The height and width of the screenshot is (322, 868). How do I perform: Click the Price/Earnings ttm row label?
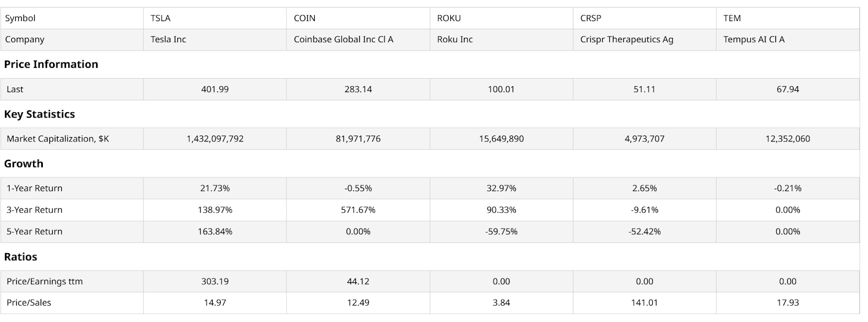[44, 281]
